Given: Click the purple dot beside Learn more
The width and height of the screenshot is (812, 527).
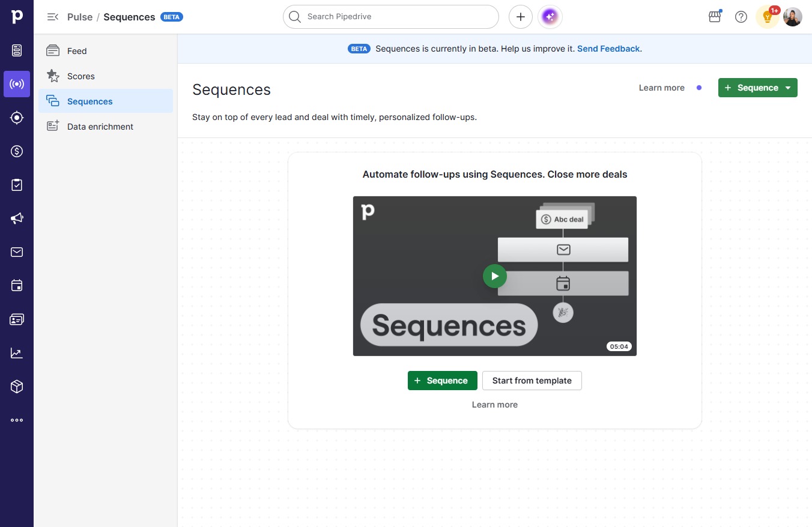Looking at the screenshot, I should point(699,88).
